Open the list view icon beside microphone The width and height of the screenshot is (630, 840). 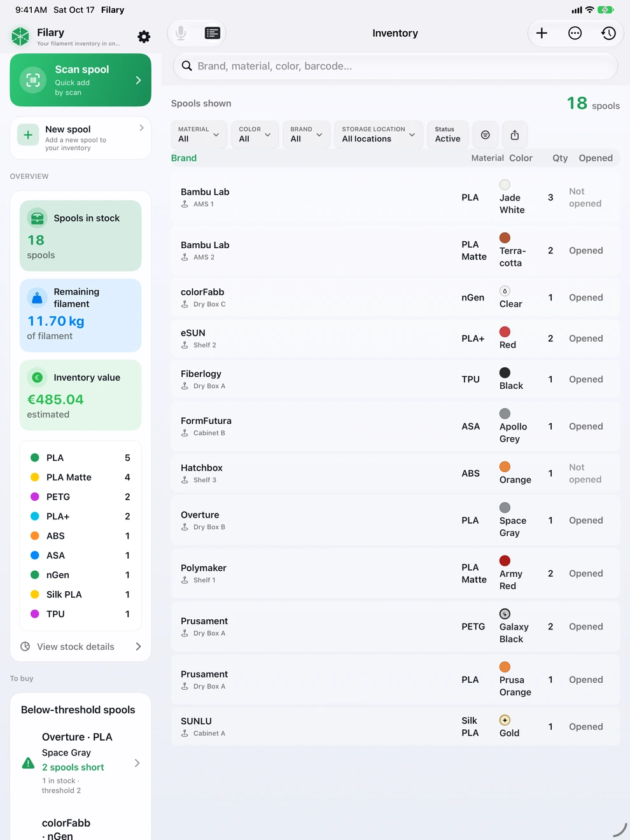pos(212,33)
